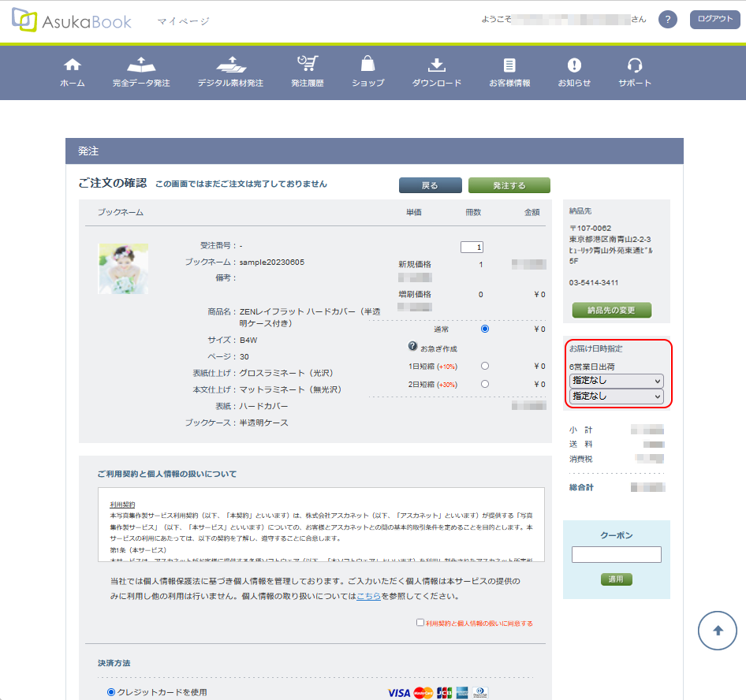Screen dimensions: 746x700
Task: Open 発注履歴 cart icon
Action: 307,65
